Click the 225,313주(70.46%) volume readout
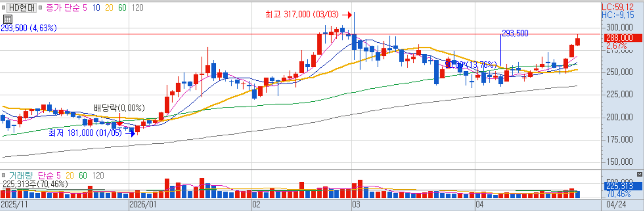The height and width of the screenshot is (211, 644). coord(35,184)
